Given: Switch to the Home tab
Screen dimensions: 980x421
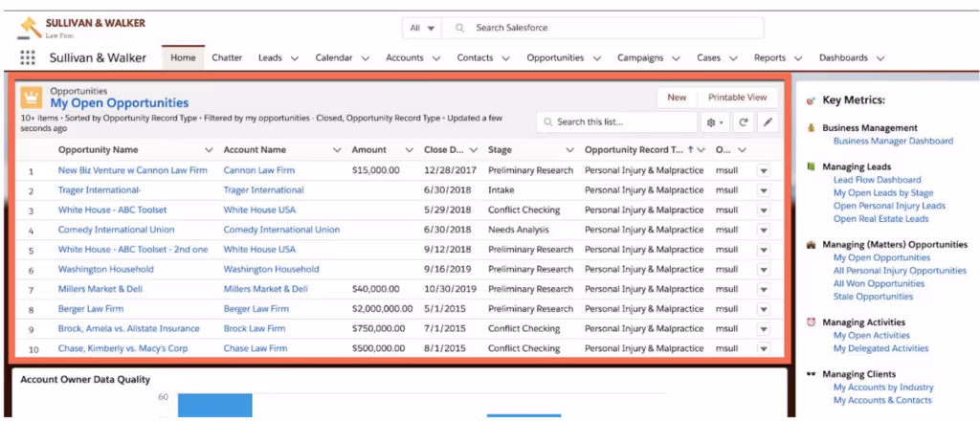Looking at the screenshot, I should [183, 57].
